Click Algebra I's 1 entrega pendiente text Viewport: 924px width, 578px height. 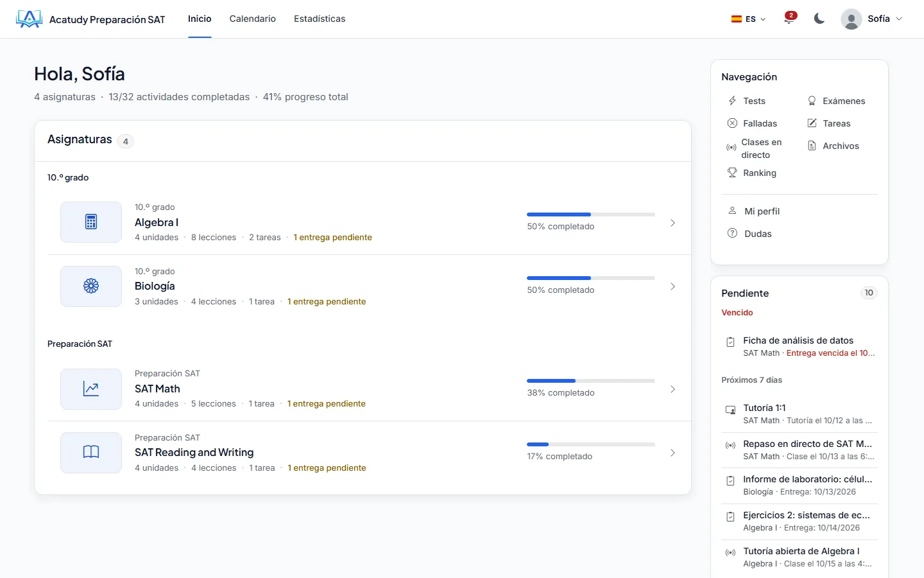click(x=333, y=238)
